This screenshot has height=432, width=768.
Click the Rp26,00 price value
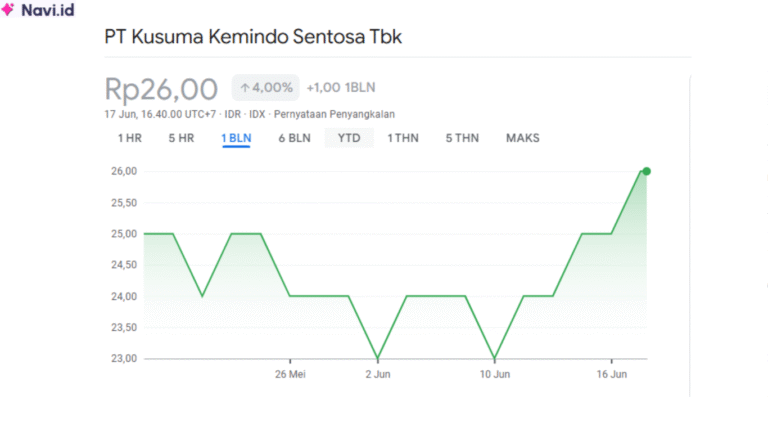(161, 89)
